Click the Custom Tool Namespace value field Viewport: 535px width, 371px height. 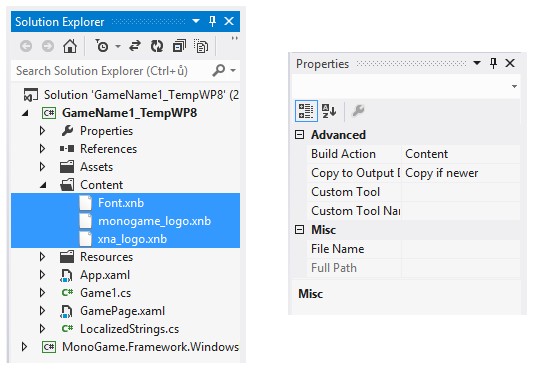[x=461, y=211]
